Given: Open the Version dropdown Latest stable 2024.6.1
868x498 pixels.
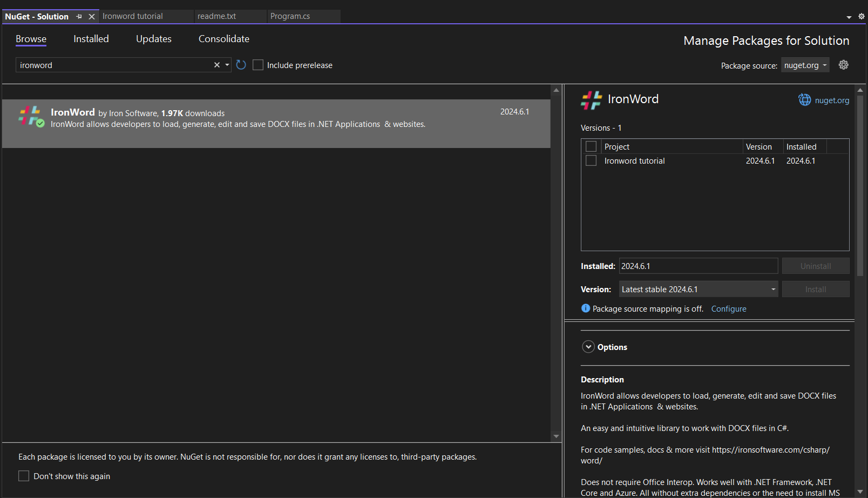Looking at the screenshot, I should (699, 289).
